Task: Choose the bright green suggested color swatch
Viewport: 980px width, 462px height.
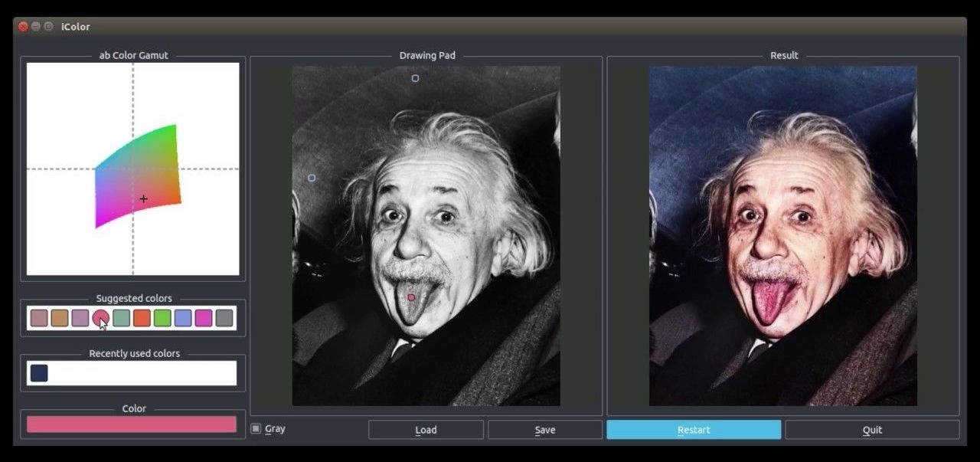Action: click(x=162, y=318)
